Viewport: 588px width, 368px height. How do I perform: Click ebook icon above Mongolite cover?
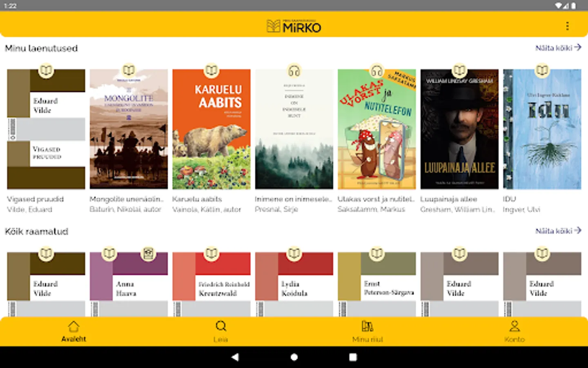coord(129,70)
